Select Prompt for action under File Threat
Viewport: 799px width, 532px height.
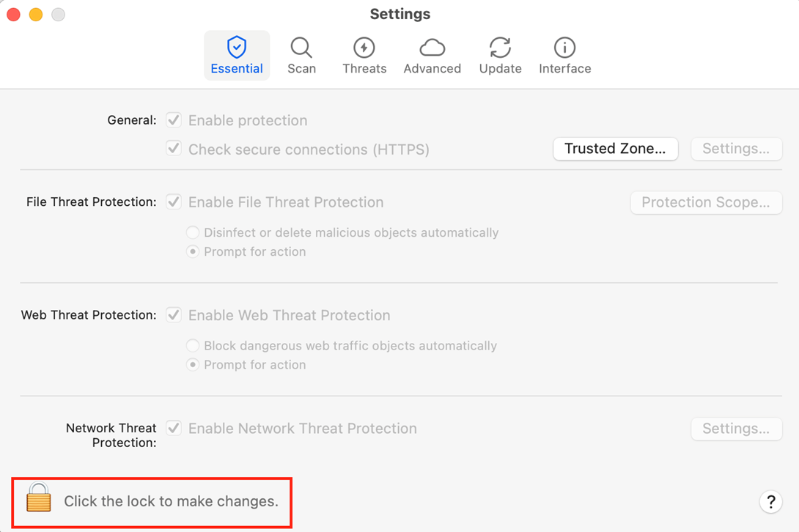point(193,251)
